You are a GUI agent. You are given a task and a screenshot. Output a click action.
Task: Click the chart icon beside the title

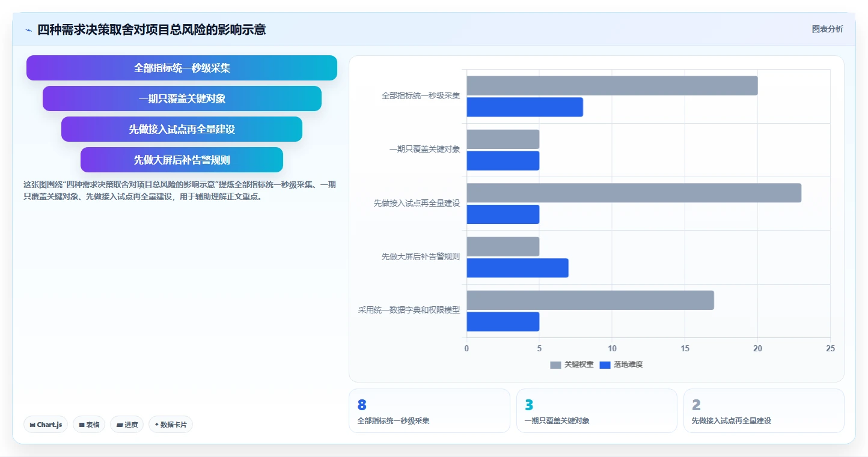[x=28, y=29]
